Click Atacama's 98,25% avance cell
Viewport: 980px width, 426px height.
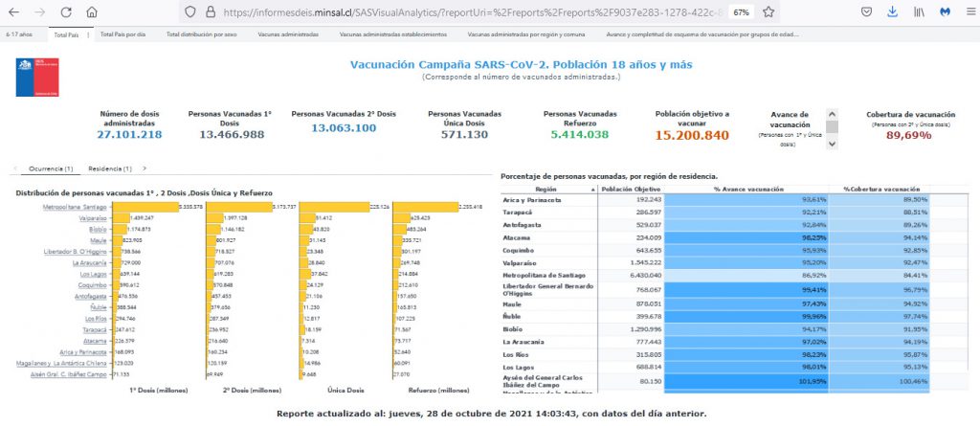coord(746,237)
